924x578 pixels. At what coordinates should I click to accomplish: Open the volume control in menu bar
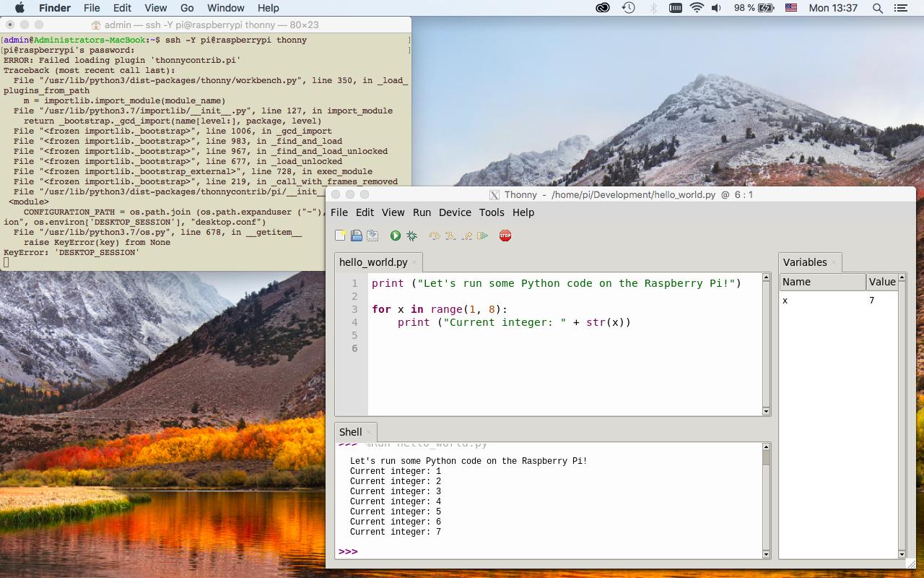[716, 8]
